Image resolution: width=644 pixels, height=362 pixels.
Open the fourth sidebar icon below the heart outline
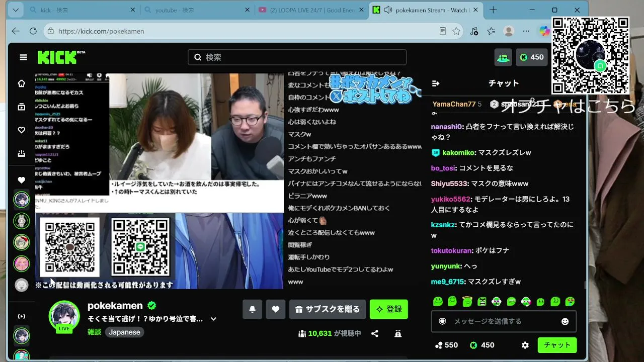(x=22, y=153)
